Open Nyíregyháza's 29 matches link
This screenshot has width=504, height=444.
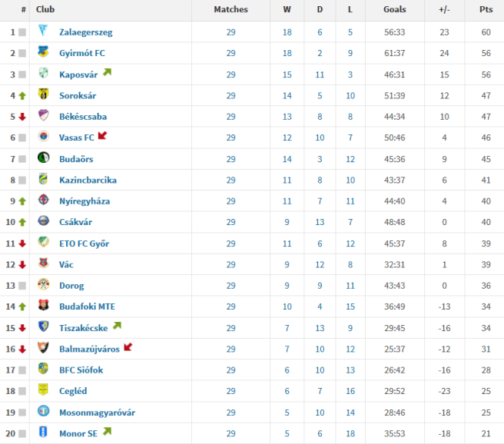tap(231, 201)
